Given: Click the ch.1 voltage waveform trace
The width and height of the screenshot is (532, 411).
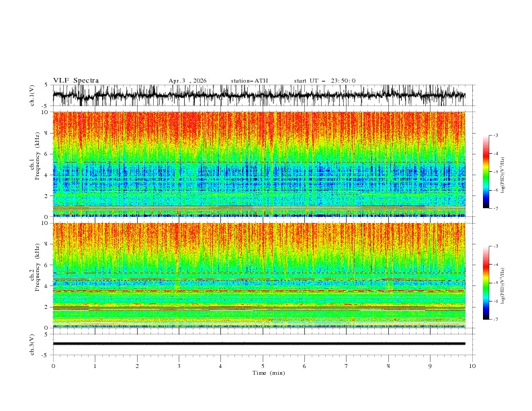Looking at the screenshot, I should pyautogui.click(x=259, y=95).
